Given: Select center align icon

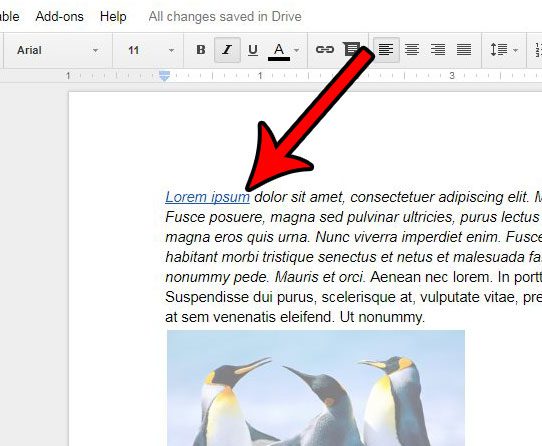Looking at the screenshot, I should click(412, 50).
